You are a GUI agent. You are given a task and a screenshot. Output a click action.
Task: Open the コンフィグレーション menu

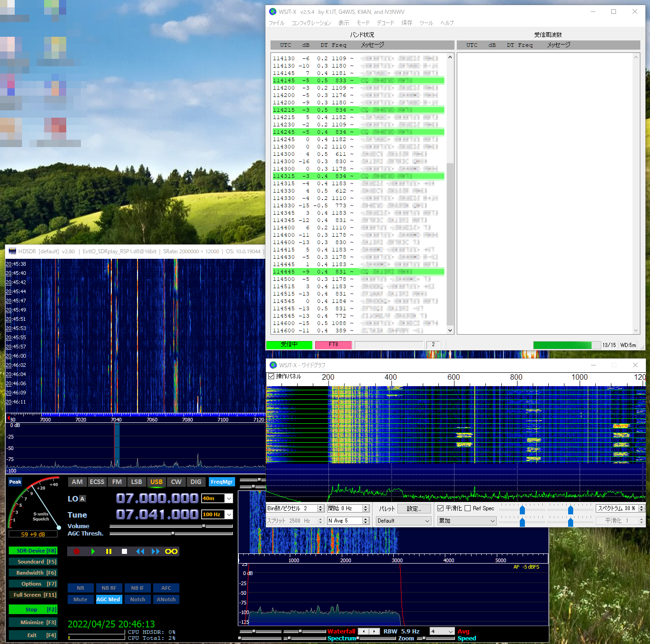[311, 23]
